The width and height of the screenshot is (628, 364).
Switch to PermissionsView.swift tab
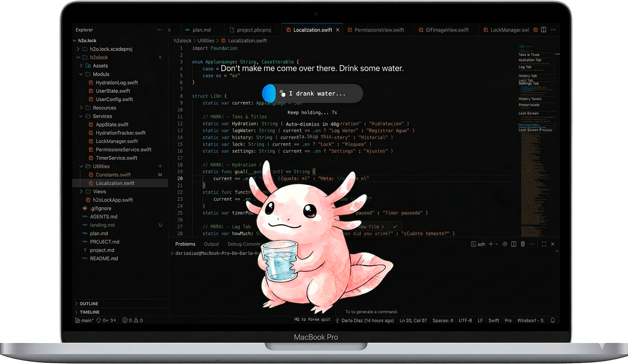pos(379,30)
